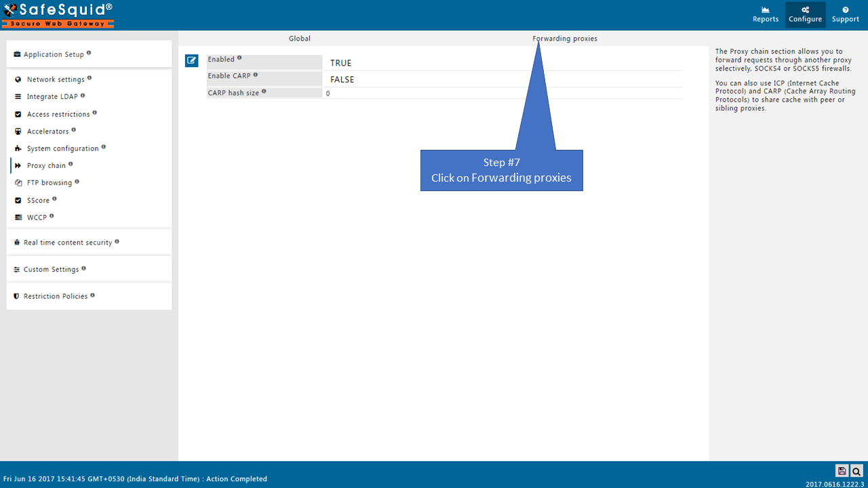The width and height of the screenshot is (868, 488).
Task: Click the Enable CARP FALSE value
Action: (342, 79)
